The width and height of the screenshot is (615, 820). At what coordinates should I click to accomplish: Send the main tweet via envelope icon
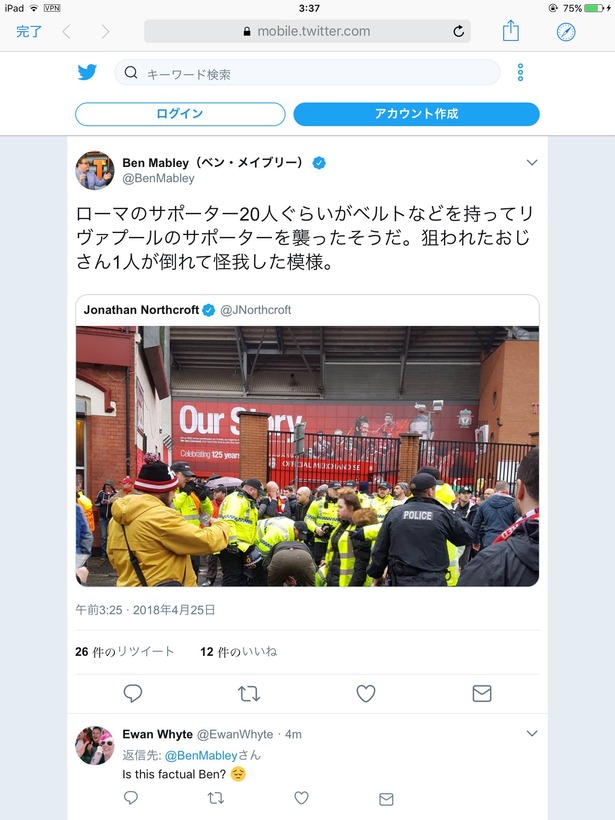482,693
